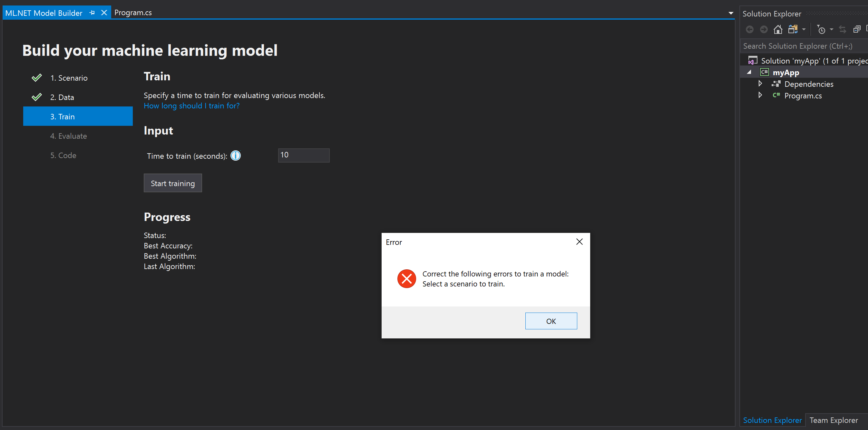The width and height of the screenshot is (868, 430).
Task: Open the 'How long should I train for?' link
Action: (x=191, y=105)
